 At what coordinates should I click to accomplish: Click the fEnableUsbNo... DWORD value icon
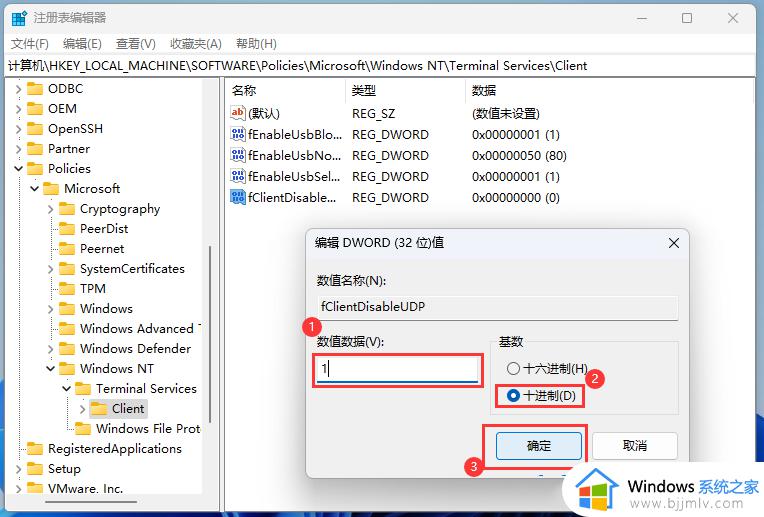click(x=238, y=155)
